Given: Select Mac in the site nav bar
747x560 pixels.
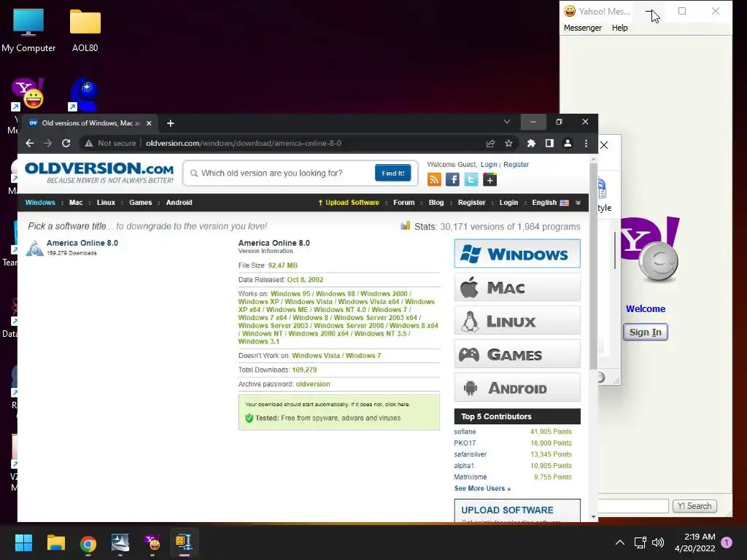Looking at the screenshot, I should pyautogui.click(x=76, y=203).
